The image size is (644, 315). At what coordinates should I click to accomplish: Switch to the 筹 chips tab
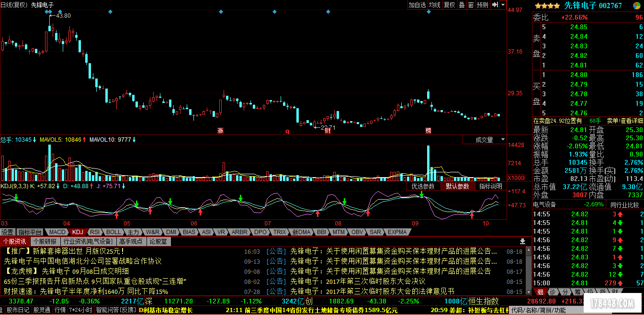[x=577, y=292]
